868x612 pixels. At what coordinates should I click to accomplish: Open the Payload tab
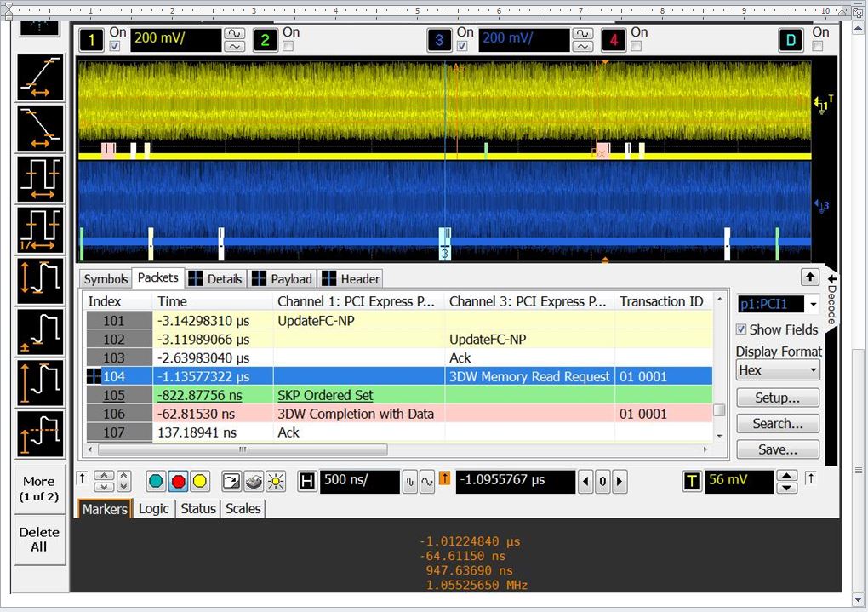pyautogui.click(x=283, y=278)
